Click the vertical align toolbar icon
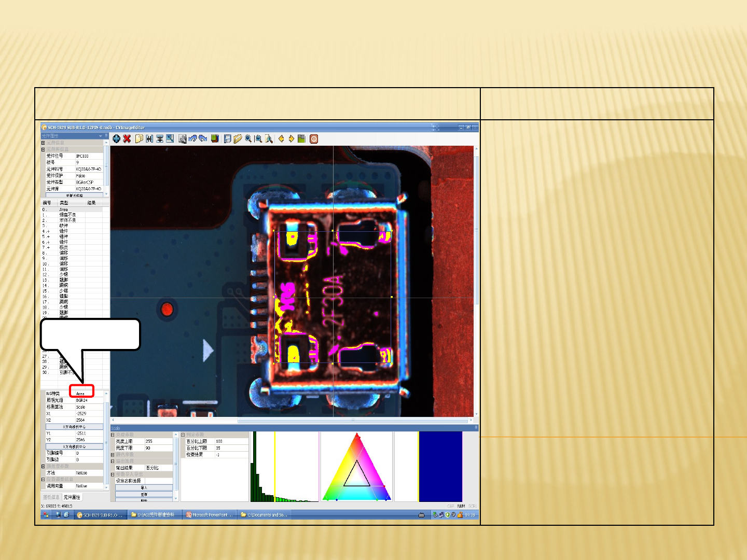This screenshot has width=747, height=560. [160, 139]
